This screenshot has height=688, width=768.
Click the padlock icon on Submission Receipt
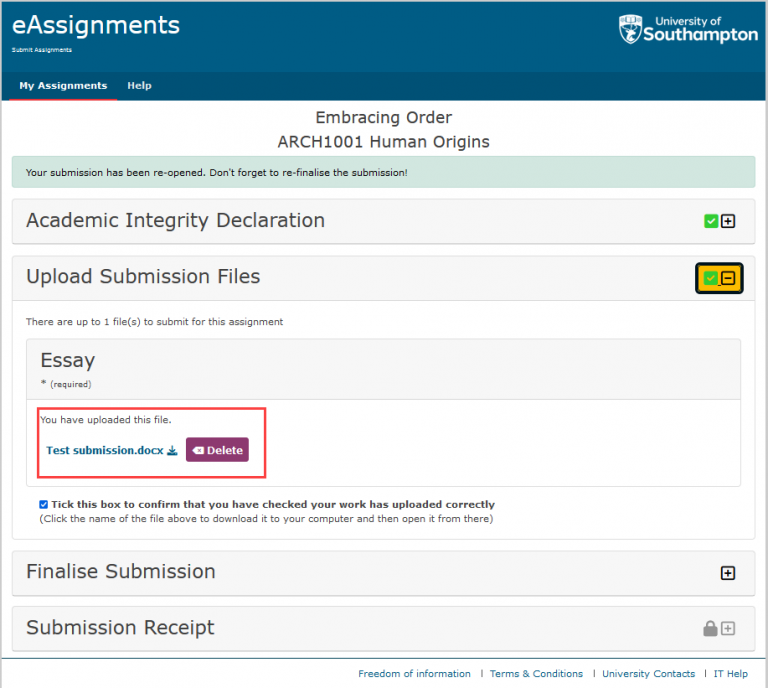(710, 628)
